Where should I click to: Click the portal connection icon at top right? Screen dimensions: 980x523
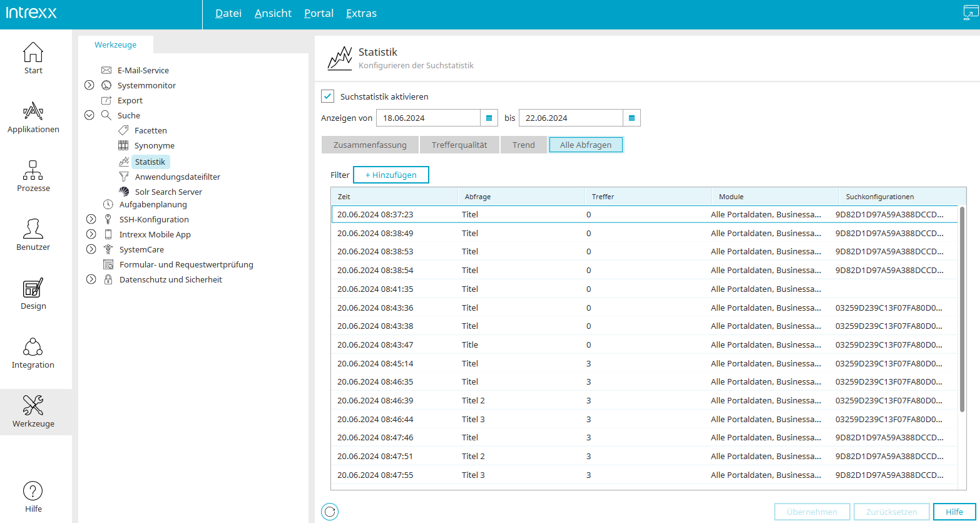(x=971, y=13)
